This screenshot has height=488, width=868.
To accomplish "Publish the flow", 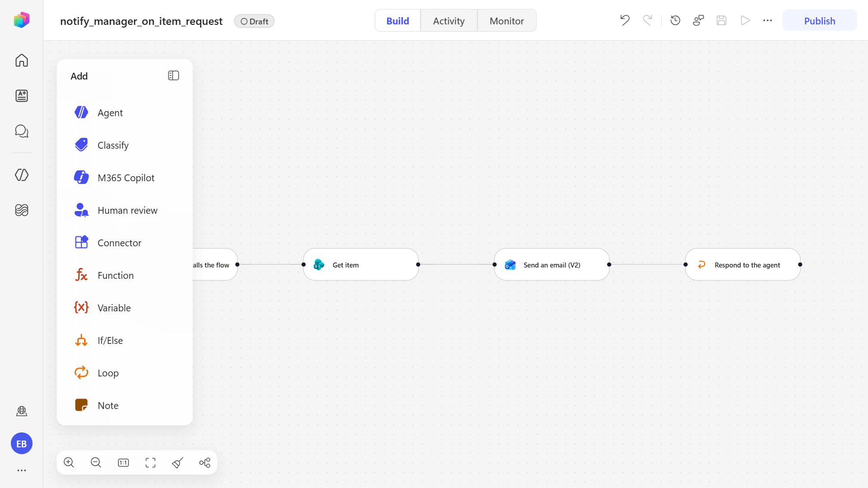I will (819, 21).
